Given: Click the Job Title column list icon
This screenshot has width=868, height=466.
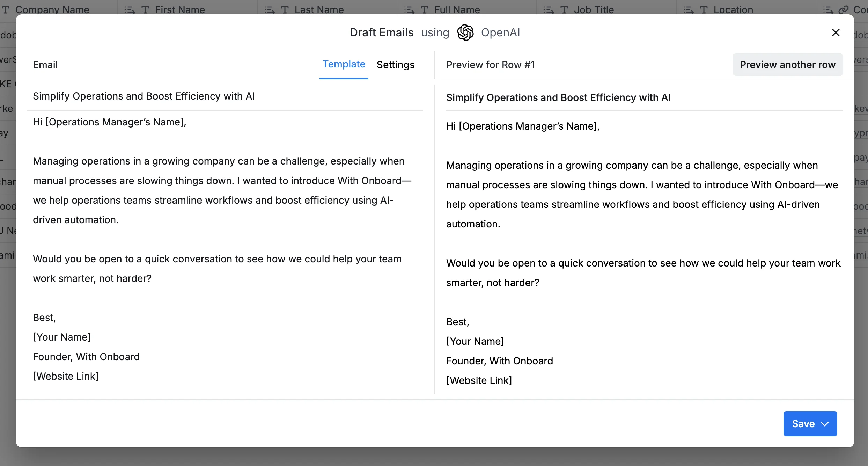Looking at the screenshot, I should point(549,10).
